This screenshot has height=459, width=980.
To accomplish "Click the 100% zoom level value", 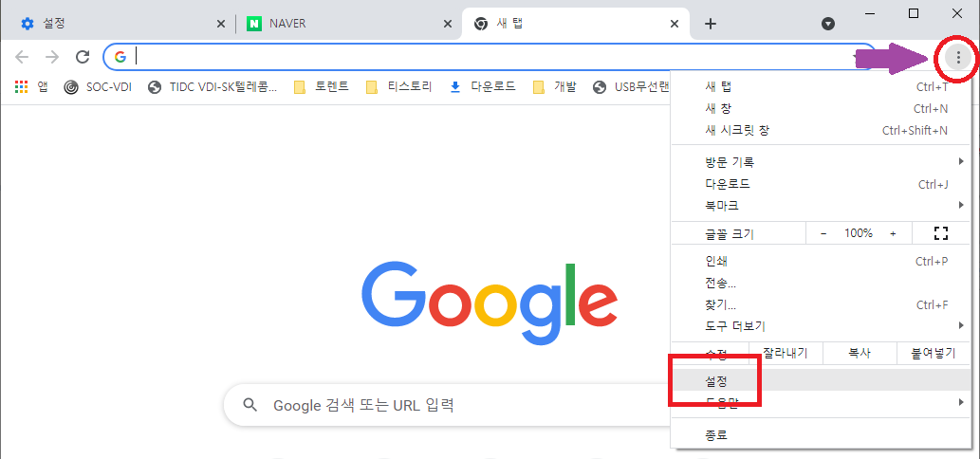I will pos(859,233).
